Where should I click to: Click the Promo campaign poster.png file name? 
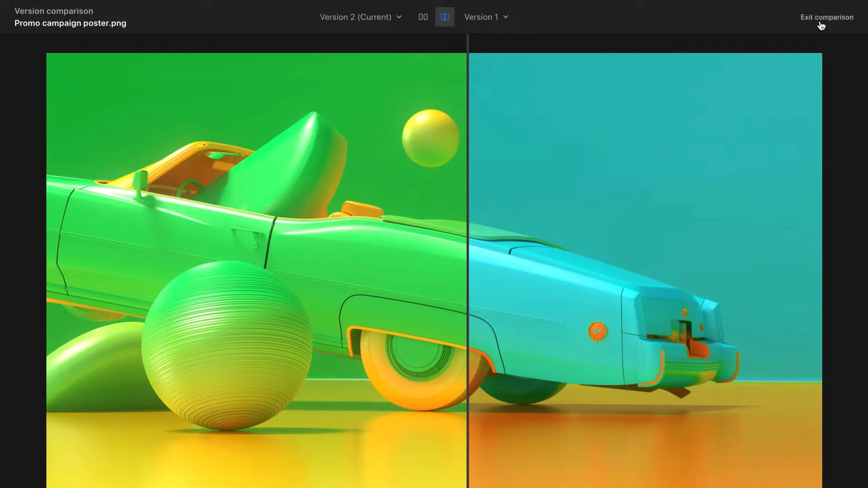point(70,23)
